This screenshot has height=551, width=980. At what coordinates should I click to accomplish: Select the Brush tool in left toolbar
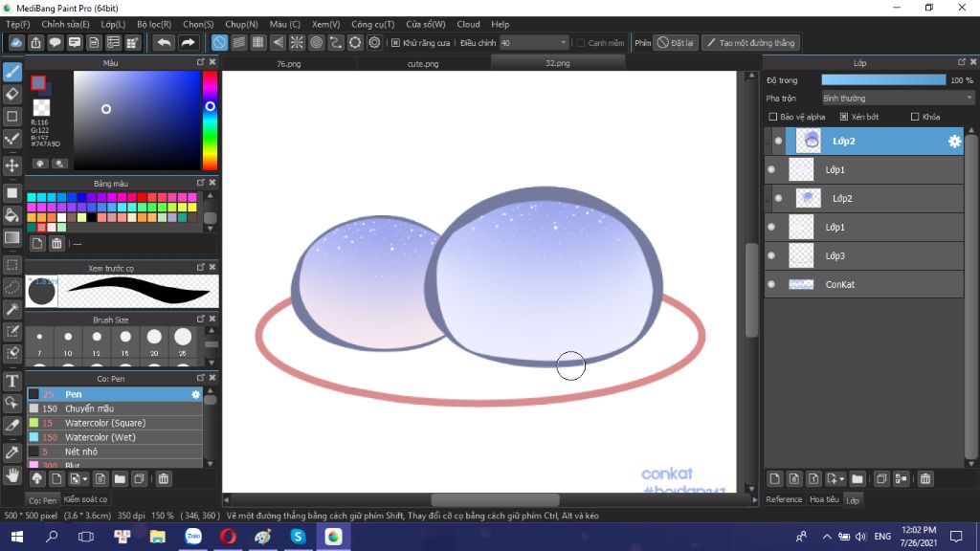point(11,72)
